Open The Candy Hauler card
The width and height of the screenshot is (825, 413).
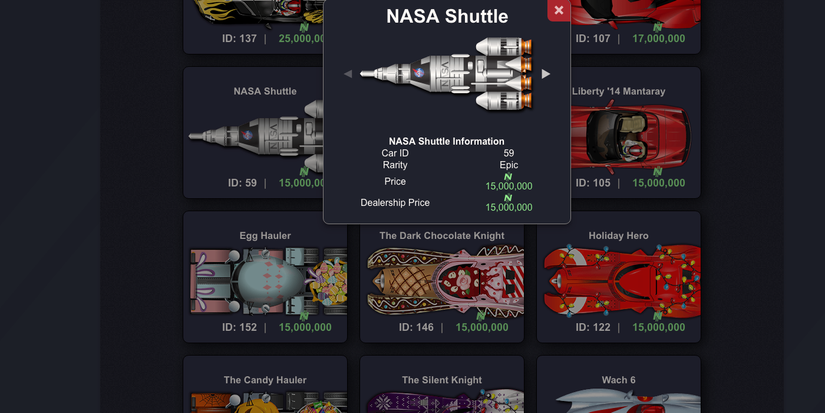(x=265, y=385)
